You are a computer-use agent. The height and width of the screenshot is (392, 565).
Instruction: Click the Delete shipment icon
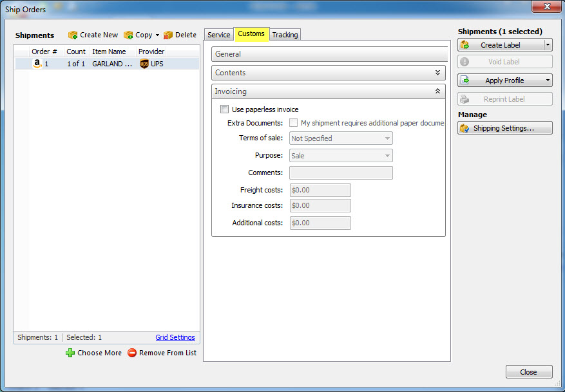(x=168, y=35)
